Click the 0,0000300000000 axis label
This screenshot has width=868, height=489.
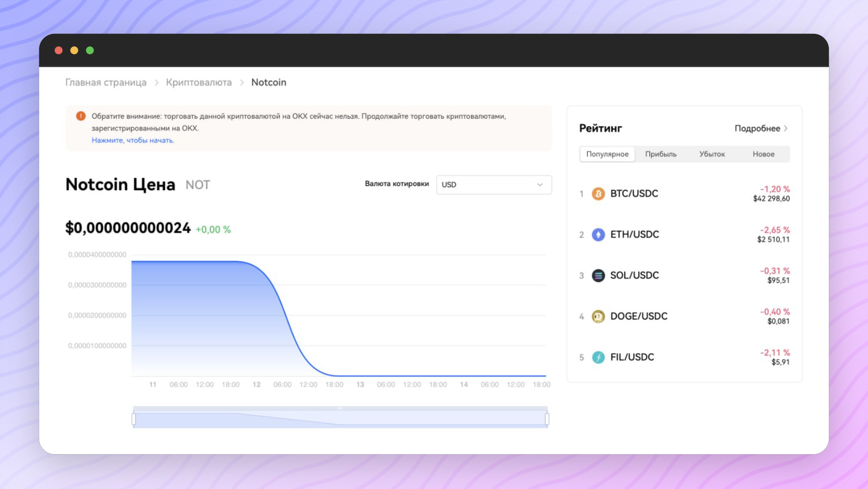click(97, 285)
